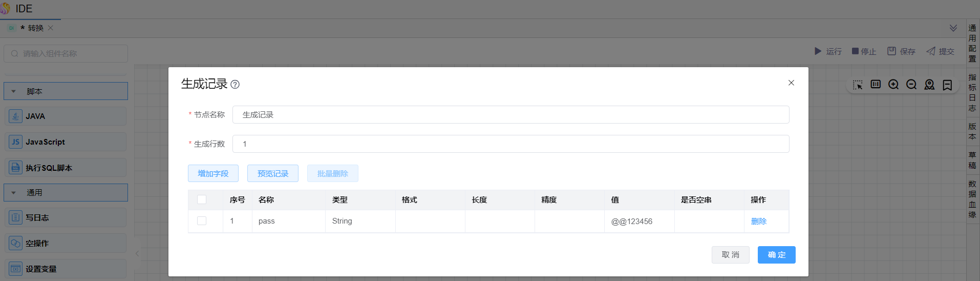This screenshot has width=980, height=281.
Task: Tick the checkbox for the pass row
Action: pos(202,221)
